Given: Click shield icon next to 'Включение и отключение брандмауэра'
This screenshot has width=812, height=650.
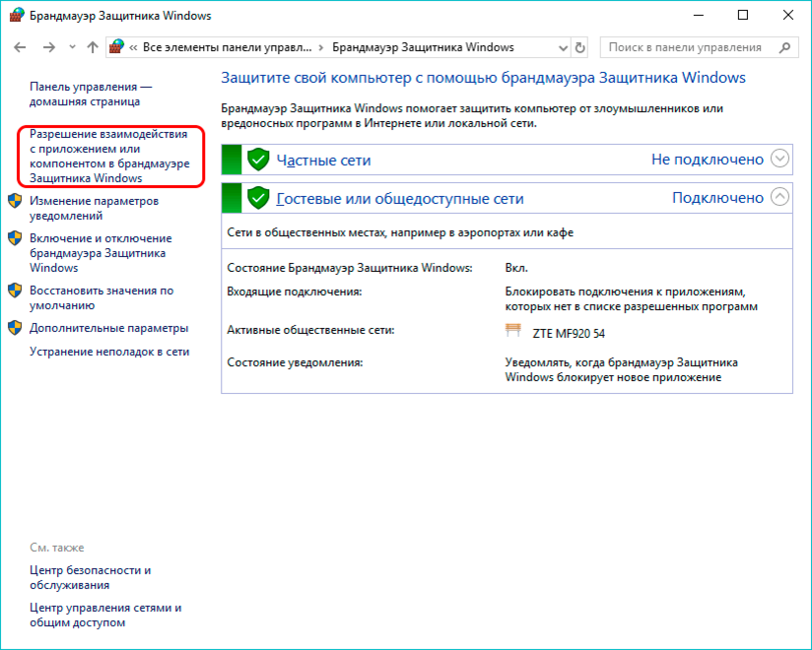Looking at the screenshot, I should point(15,238).
